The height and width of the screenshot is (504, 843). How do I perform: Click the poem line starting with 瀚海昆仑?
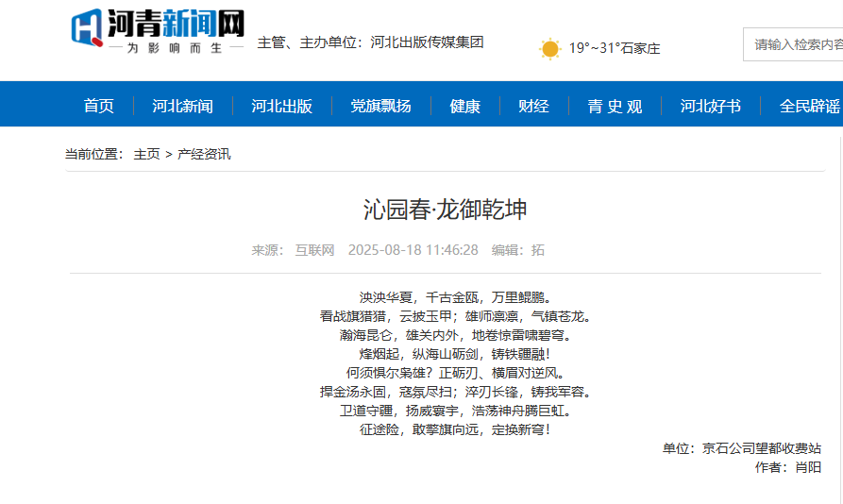pos(455,335)
